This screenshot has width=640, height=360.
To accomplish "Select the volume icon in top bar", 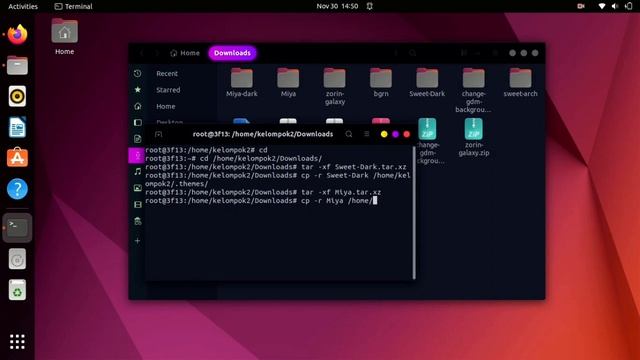I will [x=615, y=6].
